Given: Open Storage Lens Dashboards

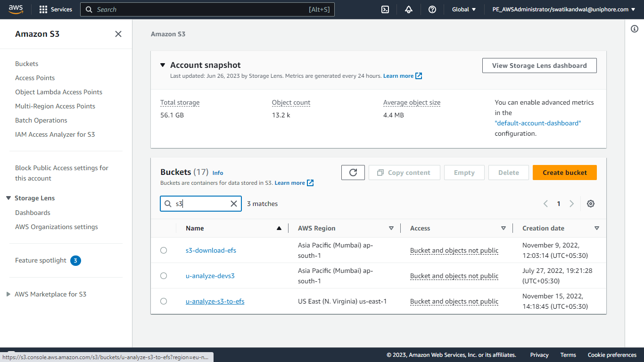Looking at the screenshot, I should [33, 213].
